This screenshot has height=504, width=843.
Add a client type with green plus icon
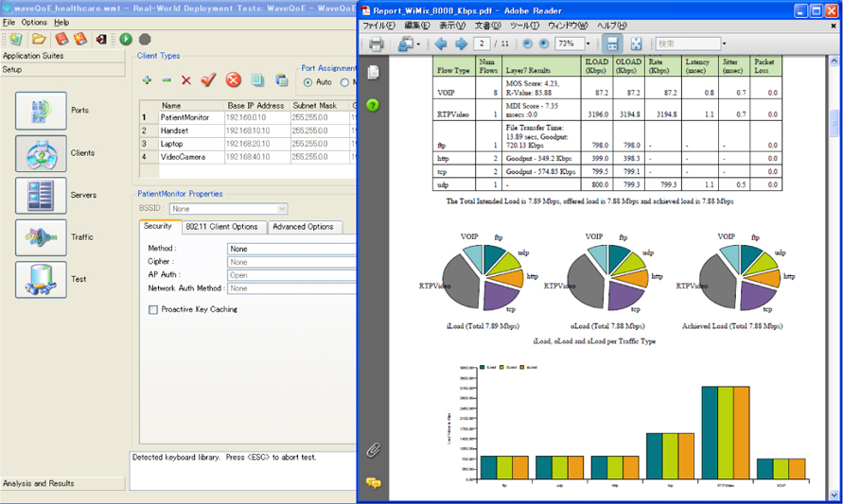click(147, 80)
